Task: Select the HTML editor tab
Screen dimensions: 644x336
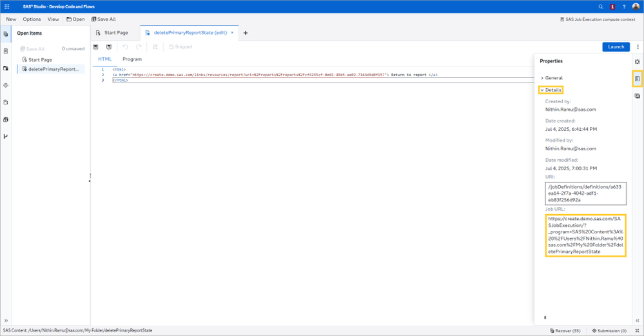Action: coord(104,59)
